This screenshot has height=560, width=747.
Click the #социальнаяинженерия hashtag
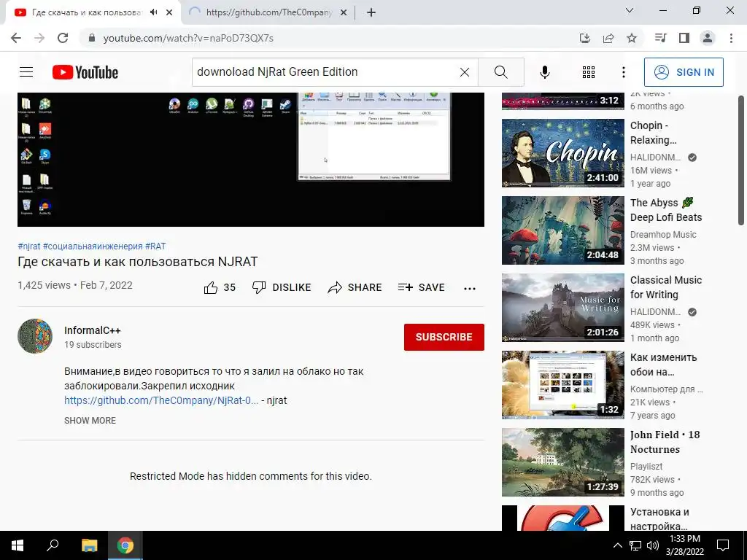93,246
